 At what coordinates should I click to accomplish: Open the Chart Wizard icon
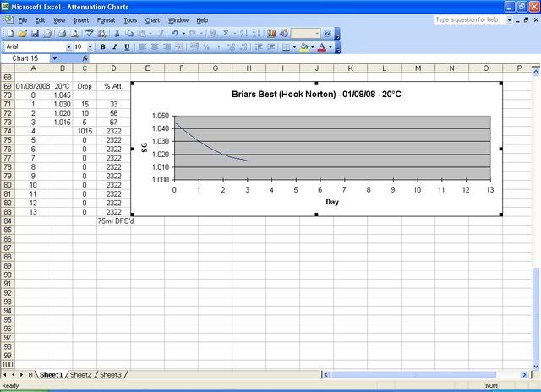(271, 34)
